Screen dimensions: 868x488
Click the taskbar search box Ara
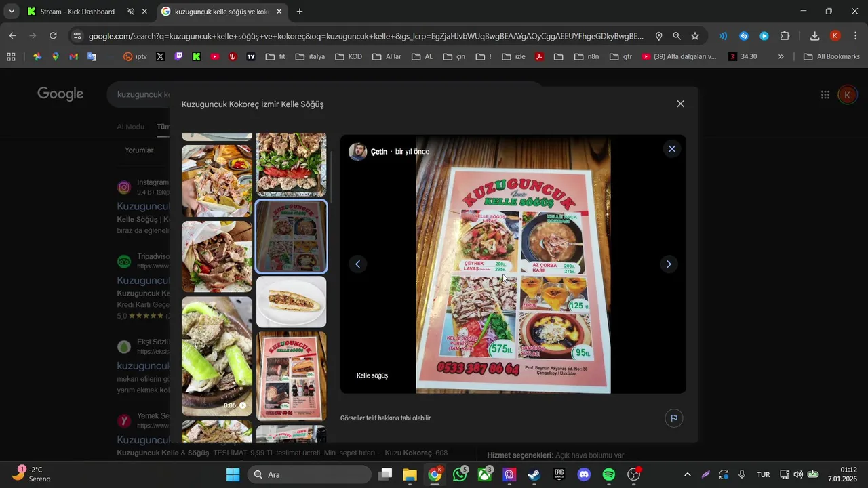[x=309, y=474]
